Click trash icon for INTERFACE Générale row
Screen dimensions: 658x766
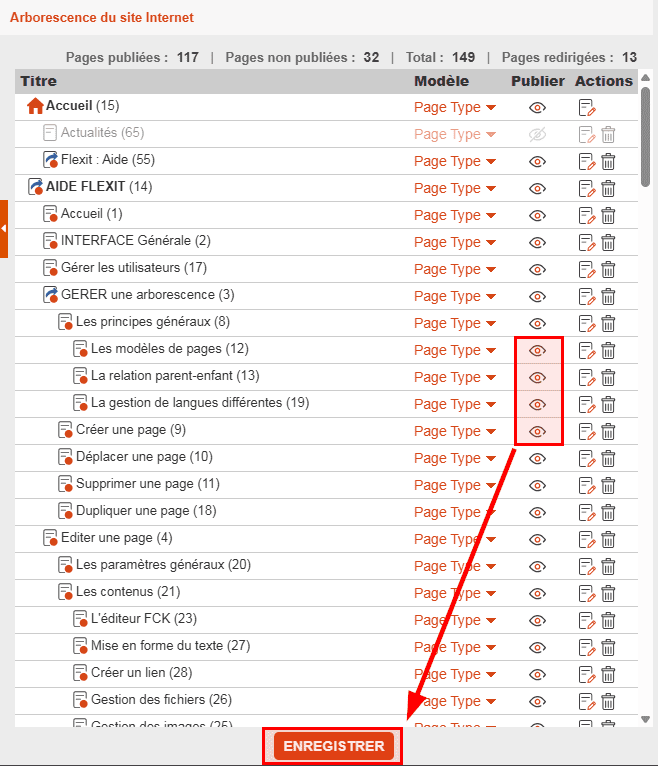pos(608,242)
